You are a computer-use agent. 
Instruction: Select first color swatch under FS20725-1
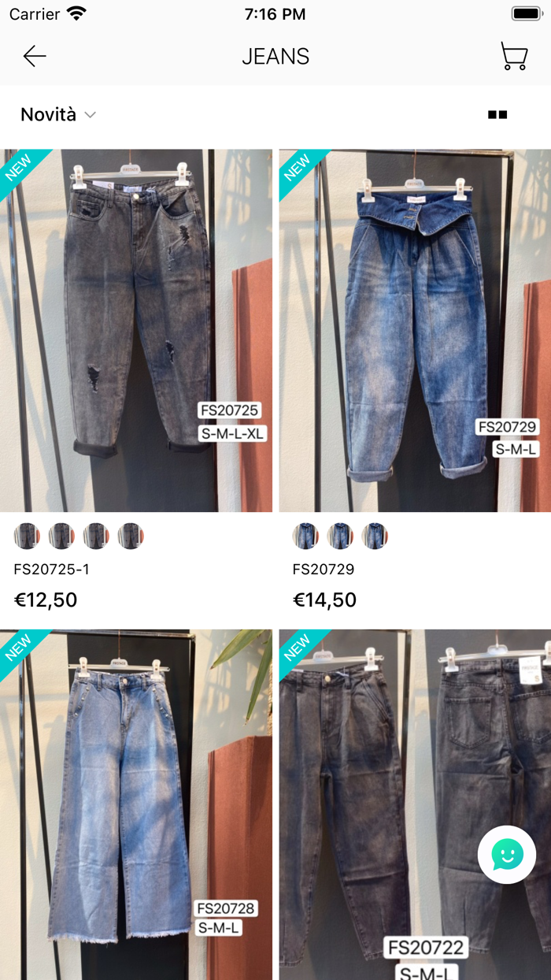point(27,536)
